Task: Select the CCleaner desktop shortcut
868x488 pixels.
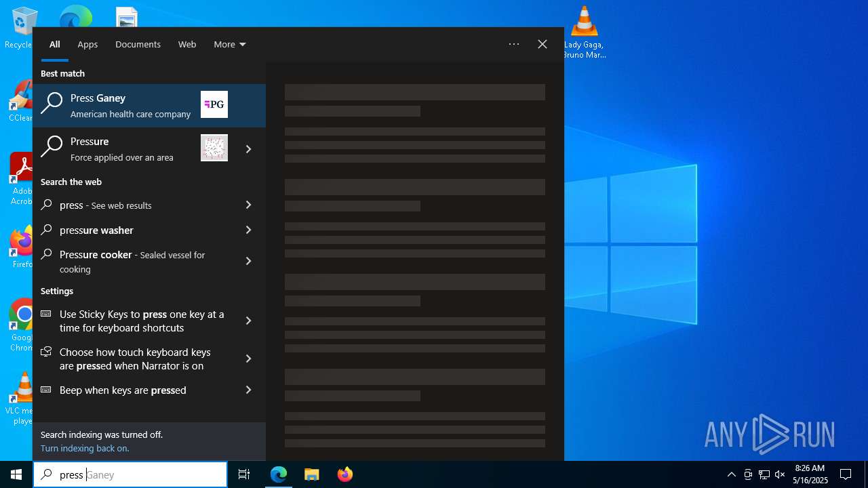Action: pyautogui.click(x=22, y=100)
